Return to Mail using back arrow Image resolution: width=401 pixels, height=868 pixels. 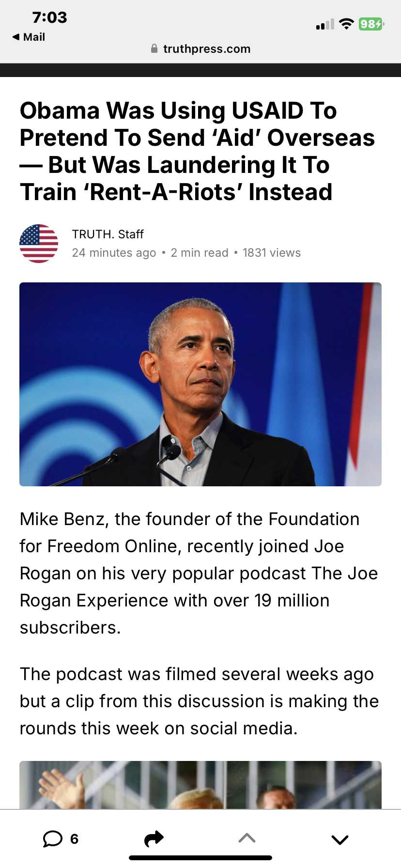click(29, 37)
